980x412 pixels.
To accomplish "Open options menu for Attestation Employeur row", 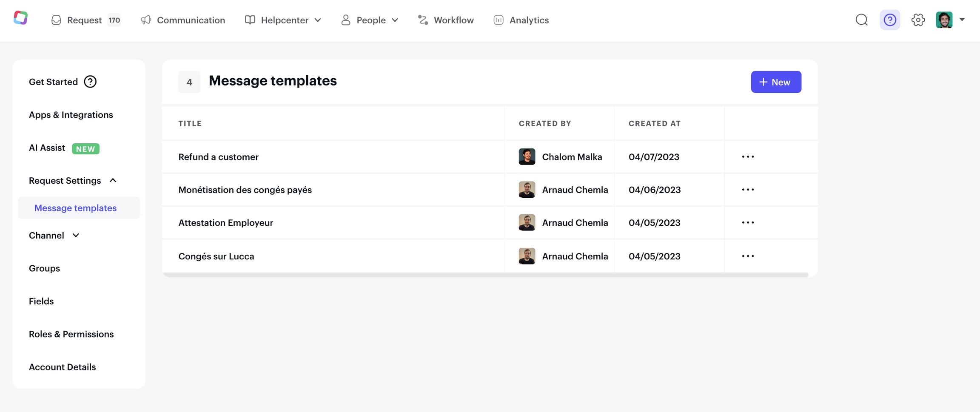I will pyautogui.click(x=748, y=223).
